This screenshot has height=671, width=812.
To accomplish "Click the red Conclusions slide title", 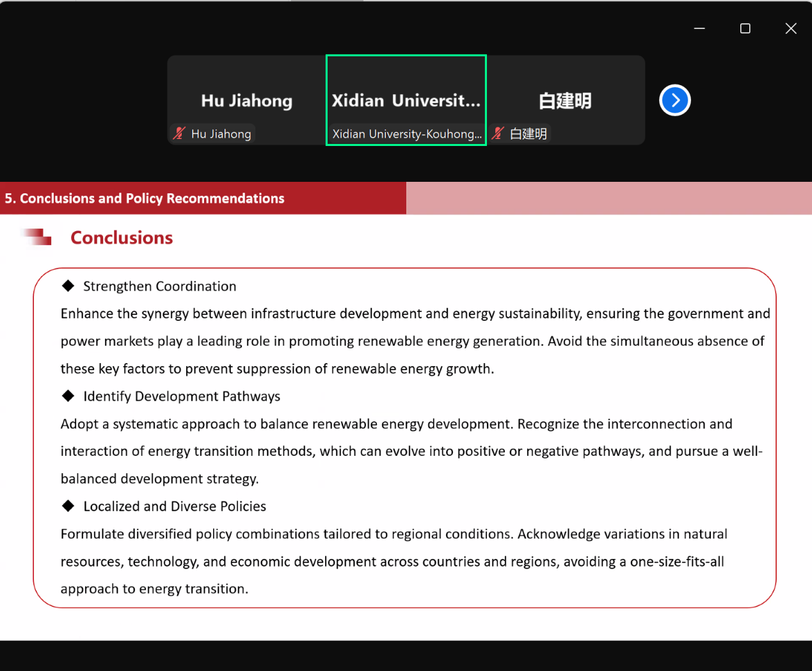I will click(122, 238).
